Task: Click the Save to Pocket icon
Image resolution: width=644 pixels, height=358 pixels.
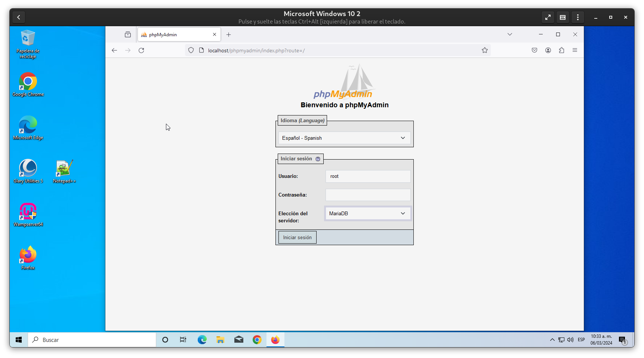Action: [x=534, y=50]
